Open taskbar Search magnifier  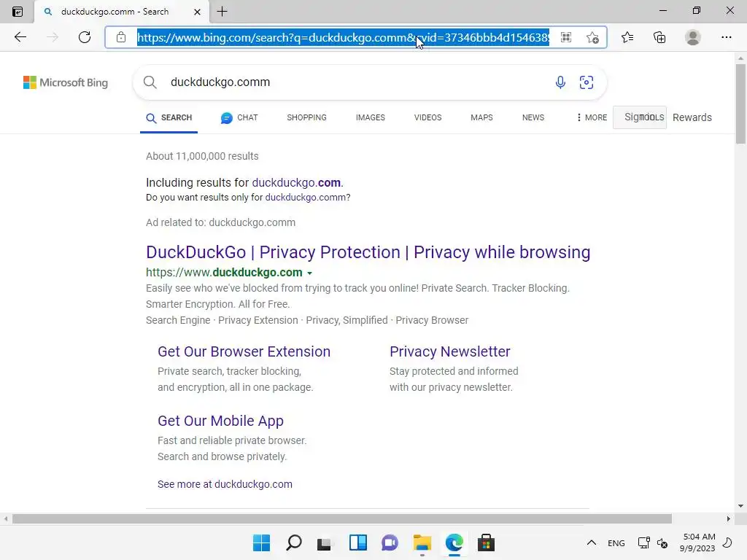(293, 542)
